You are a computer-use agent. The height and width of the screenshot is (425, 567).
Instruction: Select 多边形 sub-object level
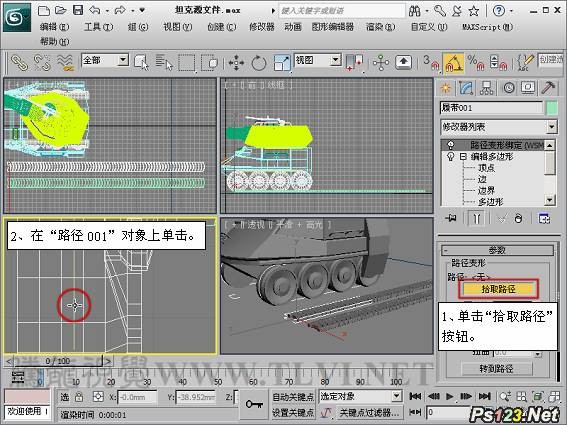pos(490,201)
